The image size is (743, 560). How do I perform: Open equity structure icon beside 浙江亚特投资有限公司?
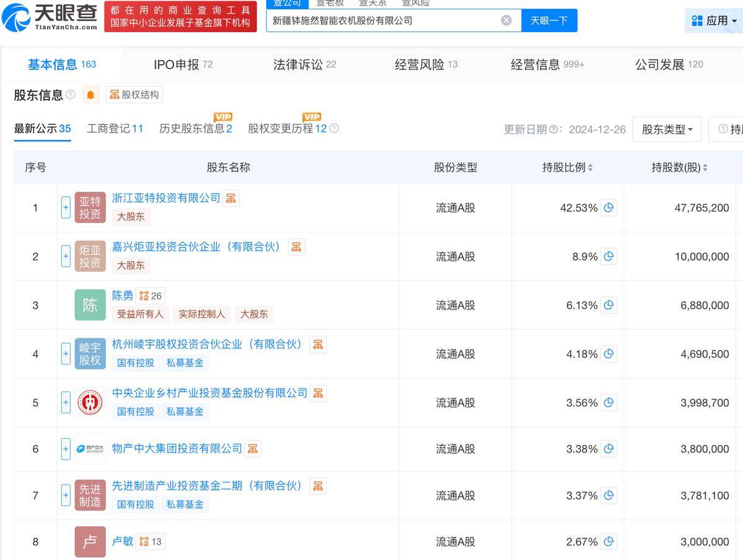point(231,198)
